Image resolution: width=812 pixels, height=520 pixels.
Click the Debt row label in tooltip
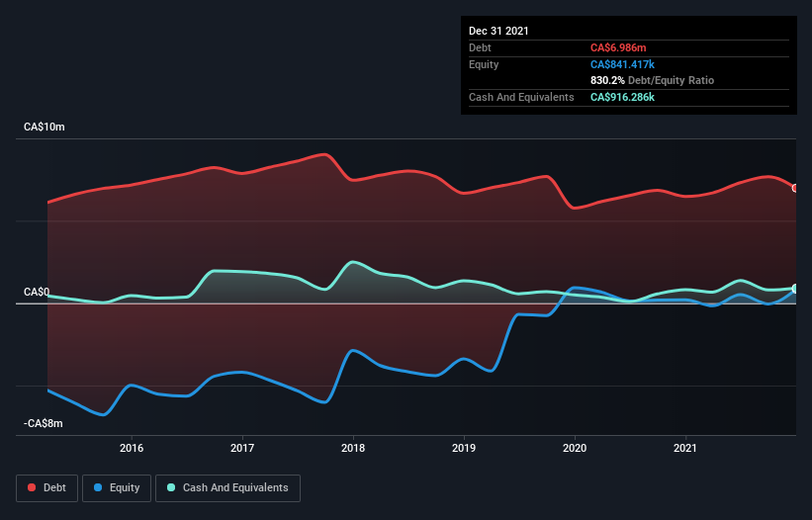pos(480,48)
